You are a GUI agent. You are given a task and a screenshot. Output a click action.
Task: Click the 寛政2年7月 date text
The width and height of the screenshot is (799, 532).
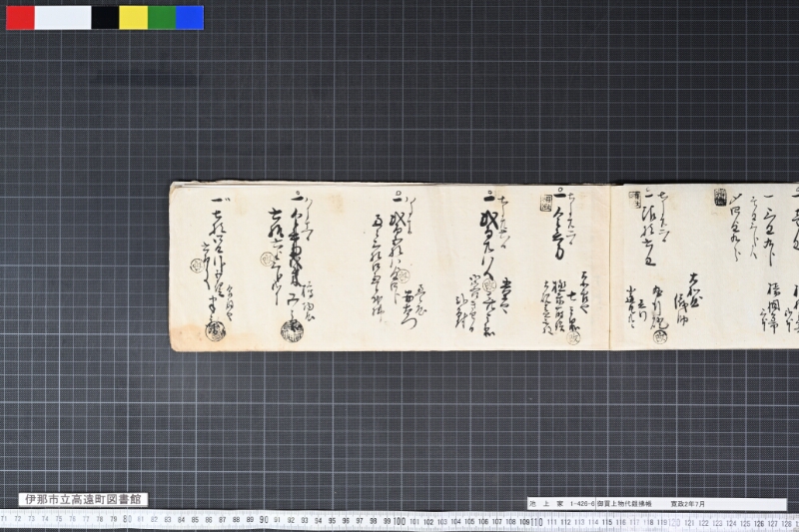[688, 503]
